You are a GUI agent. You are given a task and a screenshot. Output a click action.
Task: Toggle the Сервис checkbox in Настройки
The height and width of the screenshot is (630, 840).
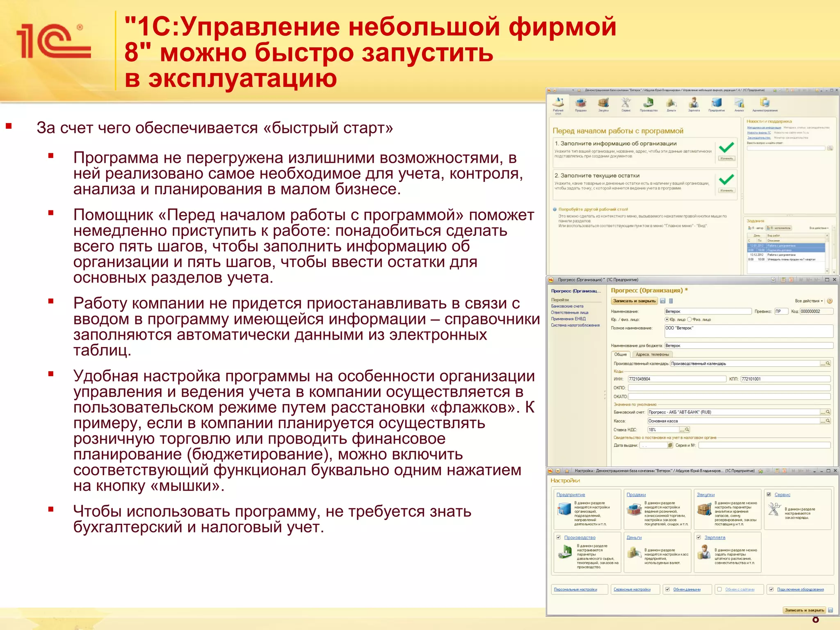pyautogui.click(x=769, y=495)
